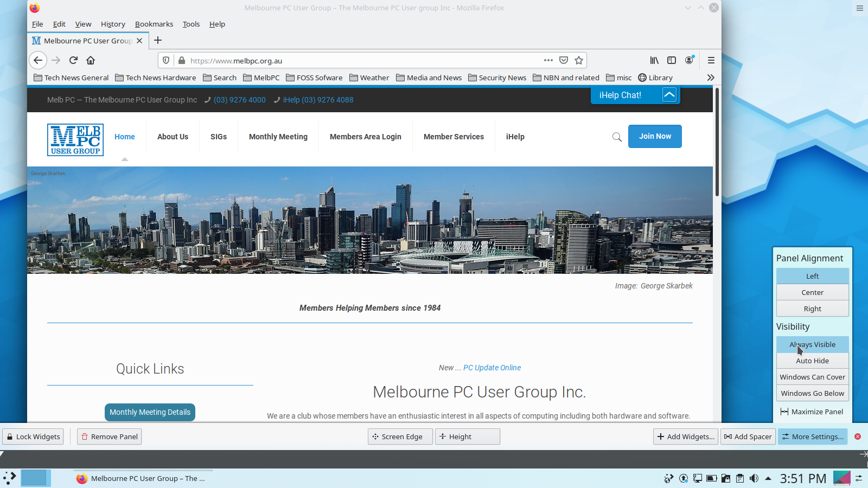This screenshot has height=488, width=868.
Task: Open the Tools menu
Action: coord(191,24)
